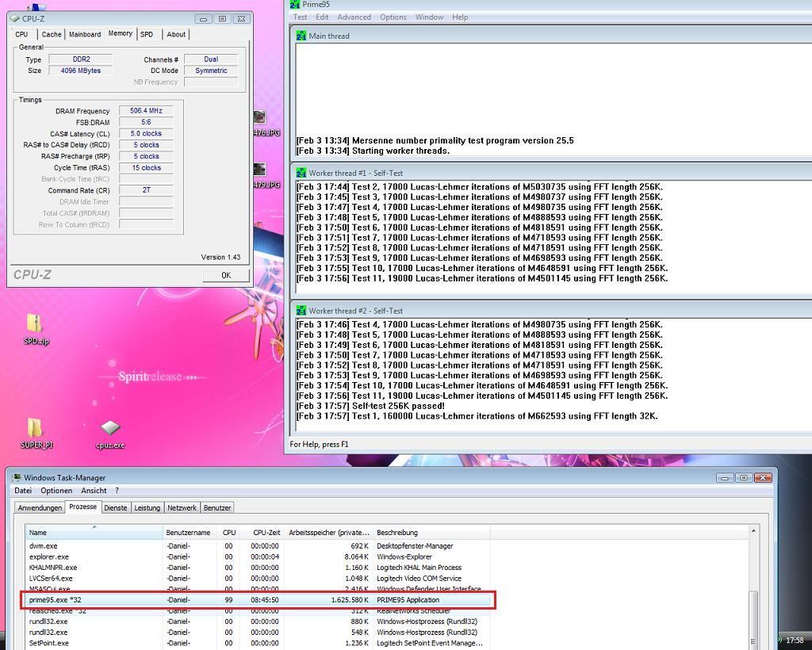
Task: Select the SetPoint.exe process row
Action: (x=258, y=643)
